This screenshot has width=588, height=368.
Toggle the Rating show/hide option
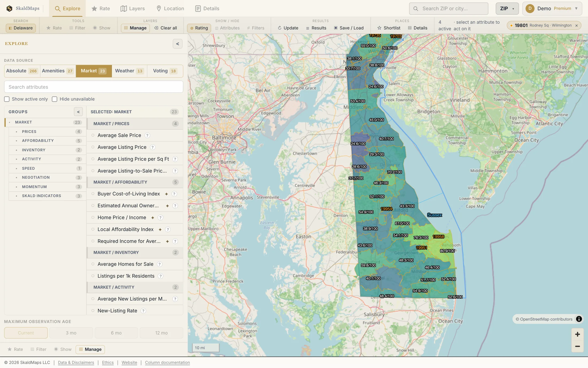pyautogui.click(x=199, y=28)
